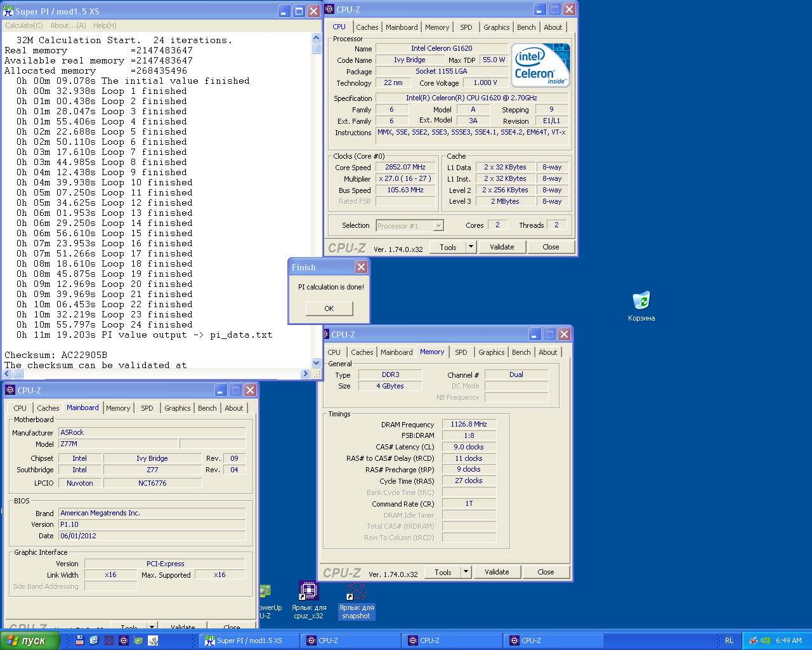The height and width of the screenshot is (650, 812).
Task: Click Super PI vertical scrollbar down arrow
Action: (317, 363)
